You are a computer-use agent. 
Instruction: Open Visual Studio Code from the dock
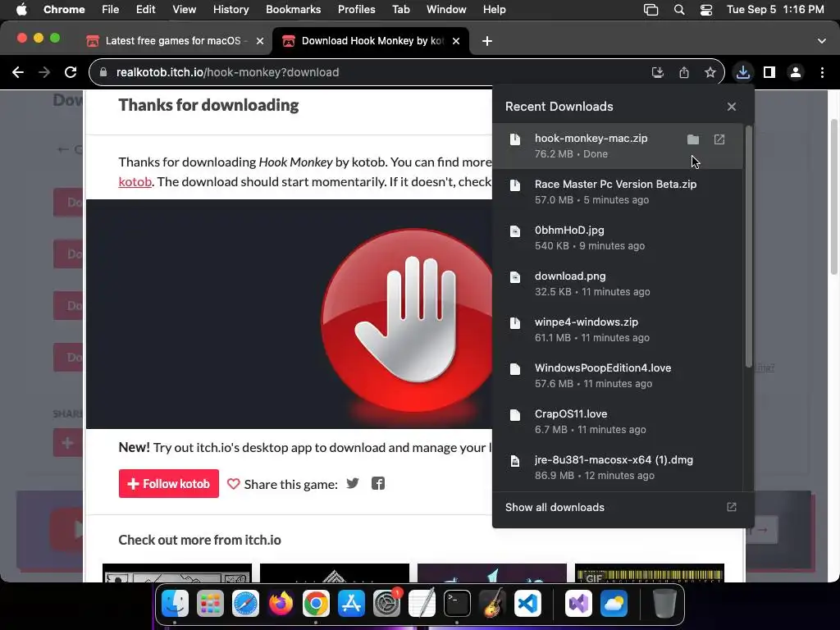tap(527, 604)
